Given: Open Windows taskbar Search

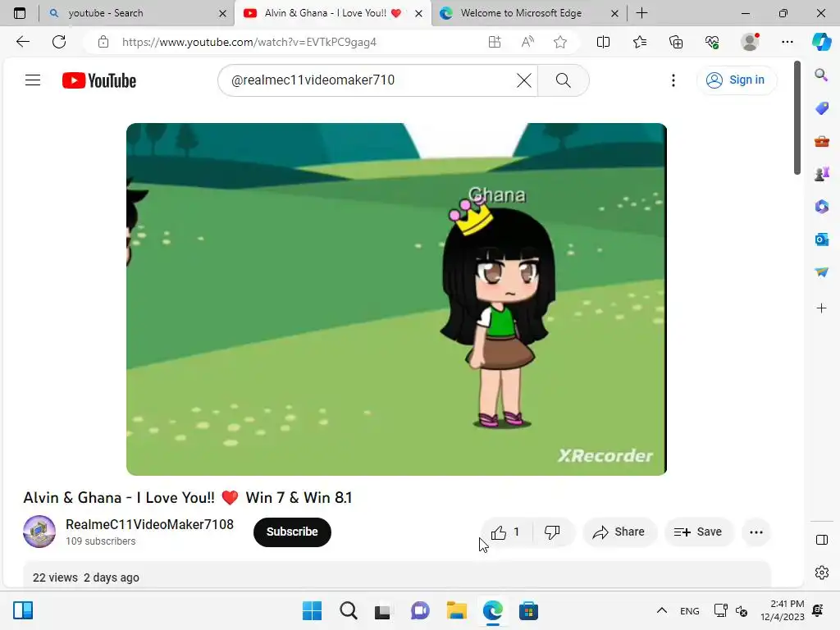Looking at the screenshot, I should point(348,610).
